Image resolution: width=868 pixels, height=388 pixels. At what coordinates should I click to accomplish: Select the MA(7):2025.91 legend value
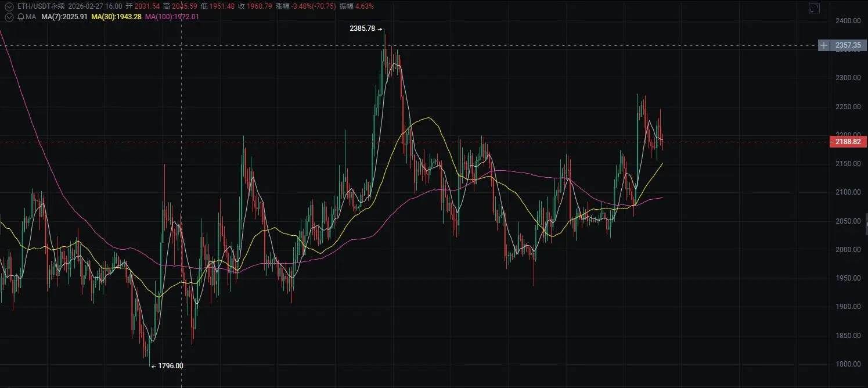[x=64, y=17]
